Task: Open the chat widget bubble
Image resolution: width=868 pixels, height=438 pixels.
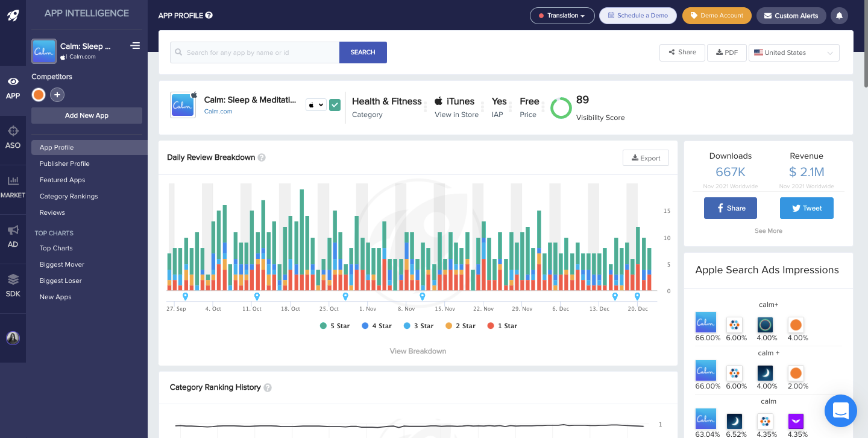Action: point(841,411)
